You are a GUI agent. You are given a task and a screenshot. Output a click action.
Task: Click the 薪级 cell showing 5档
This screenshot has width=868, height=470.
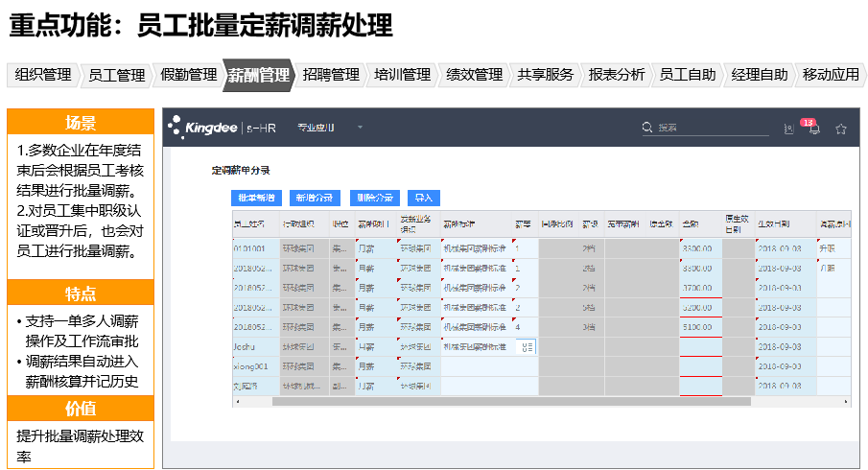point(589,307)
